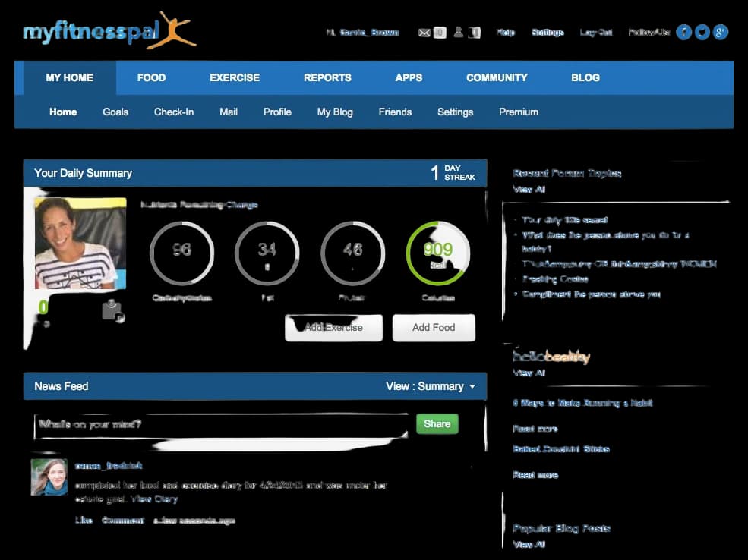Go to Mail in the sub-navigation

coord(229,112)
